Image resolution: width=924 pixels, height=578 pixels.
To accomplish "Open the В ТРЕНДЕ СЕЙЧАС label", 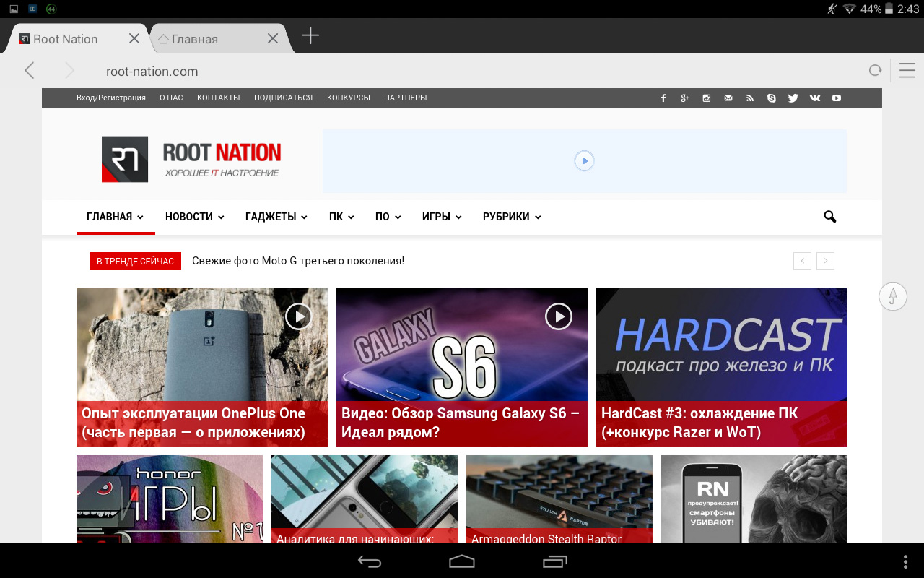I will tap(135, 261).
